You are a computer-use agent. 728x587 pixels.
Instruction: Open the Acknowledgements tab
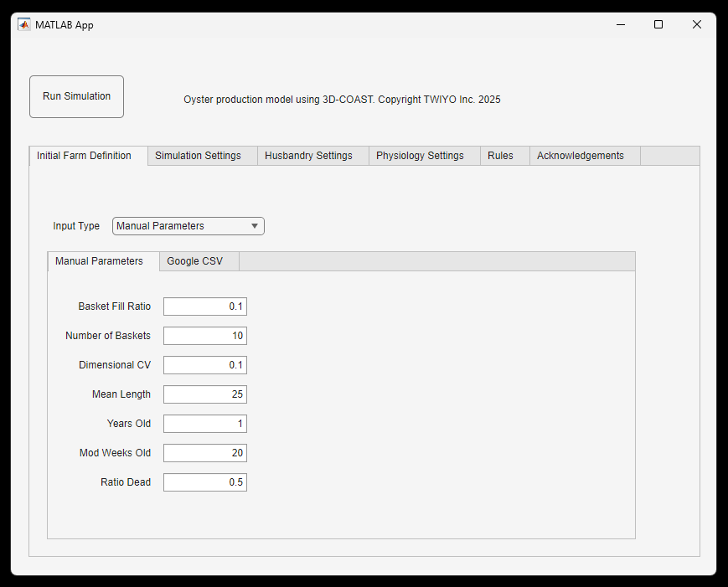coord(580,156)
